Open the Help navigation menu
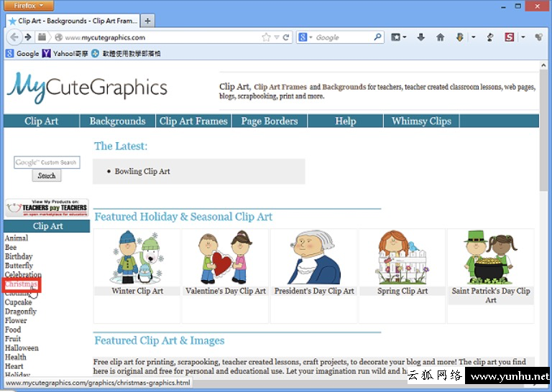This screenshot has height=392, width=552. point(345,121)
